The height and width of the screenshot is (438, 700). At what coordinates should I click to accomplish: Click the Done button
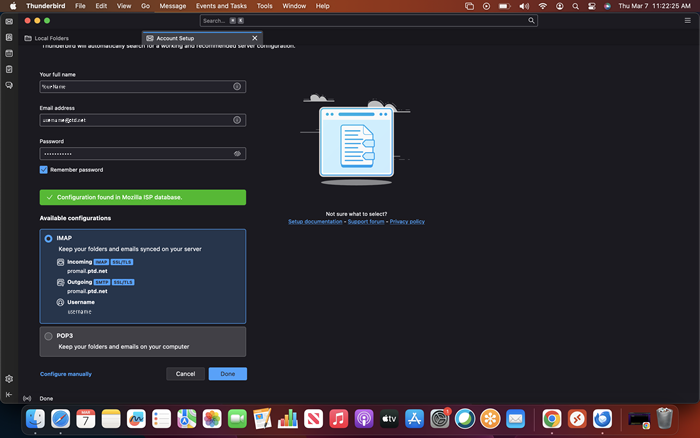pos(228,374)
